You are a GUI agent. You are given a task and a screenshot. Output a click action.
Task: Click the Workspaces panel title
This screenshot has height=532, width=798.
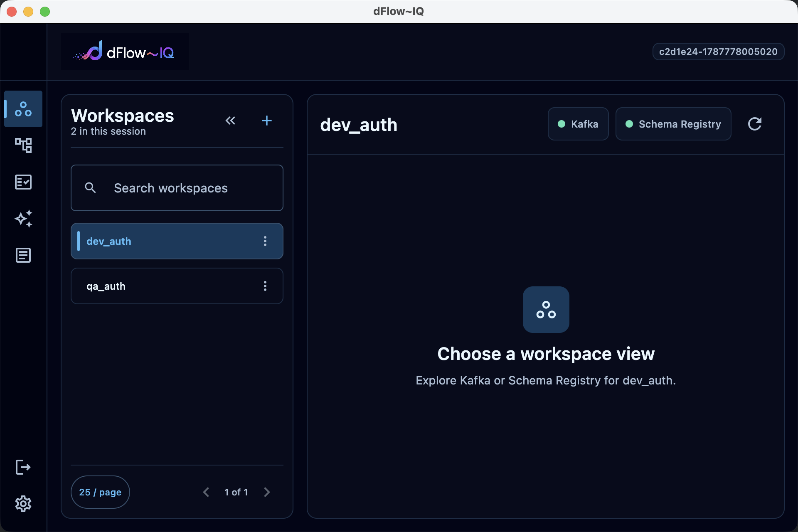pyautogui.click(x=123, y=116)
